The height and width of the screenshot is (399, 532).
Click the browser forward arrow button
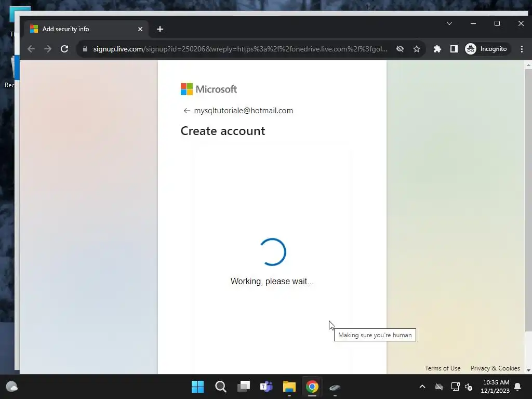coord(48,49)
